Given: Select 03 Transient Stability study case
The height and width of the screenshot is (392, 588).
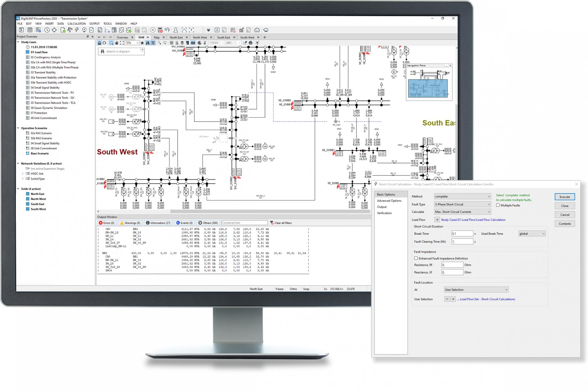Looking at the screenshot, I should (43, 73).
